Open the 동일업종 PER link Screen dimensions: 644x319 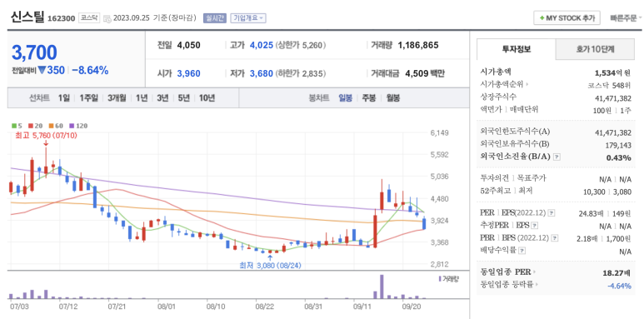pyautogui.click(x=508, y=272)
